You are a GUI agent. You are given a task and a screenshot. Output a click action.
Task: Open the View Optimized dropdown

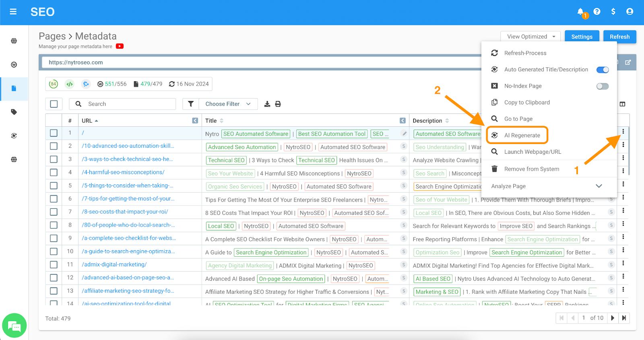pos(531,37)
